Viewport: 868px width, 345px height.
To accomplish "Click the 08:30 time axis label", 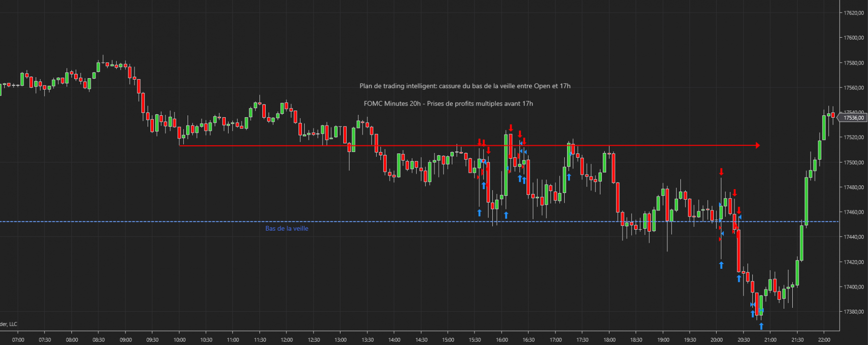I will click(98, 340).
